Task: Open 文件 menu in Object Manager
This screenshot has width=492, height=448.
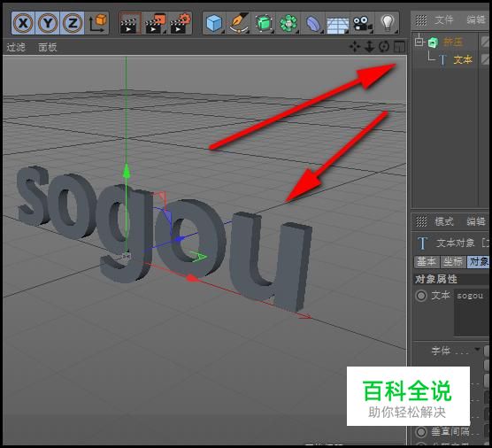Action: (x=444, y=20)
